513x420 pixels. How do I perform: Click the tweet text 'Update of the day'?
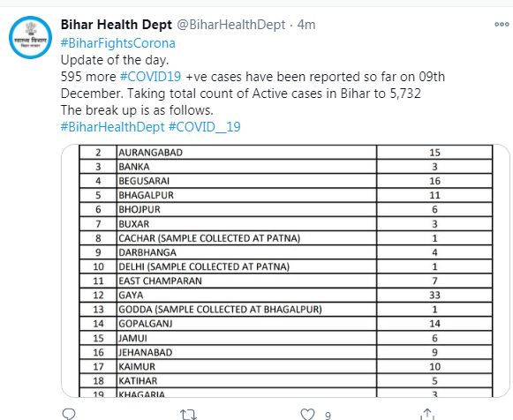pos(115,60)
